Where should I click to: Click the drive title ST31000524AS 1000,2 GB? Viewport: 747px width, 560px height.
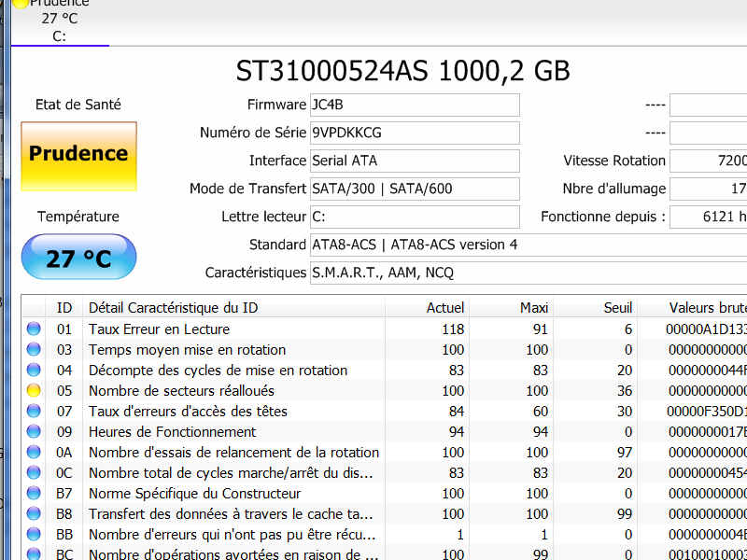click(x=403, y=71)
